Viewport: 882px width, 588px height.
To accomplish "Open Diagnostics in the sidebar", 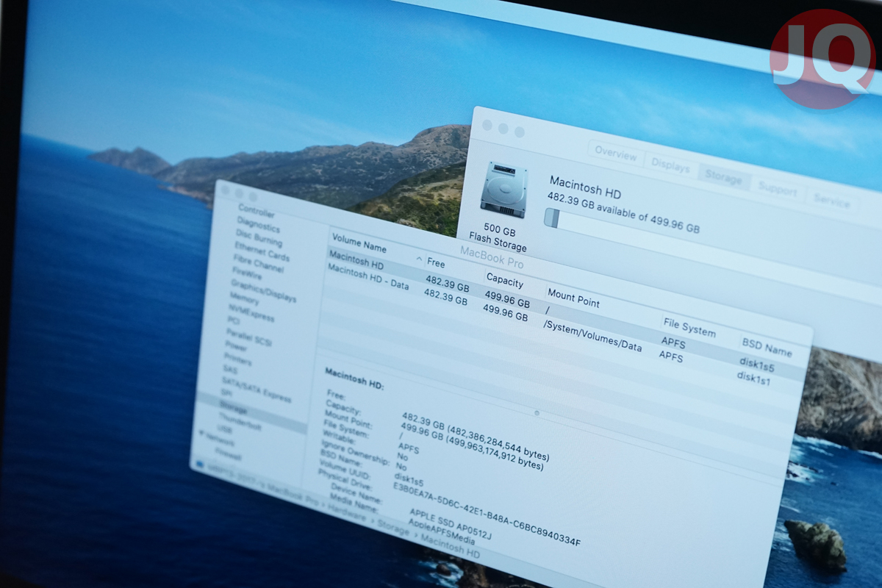I will click(x=258, y=226).
